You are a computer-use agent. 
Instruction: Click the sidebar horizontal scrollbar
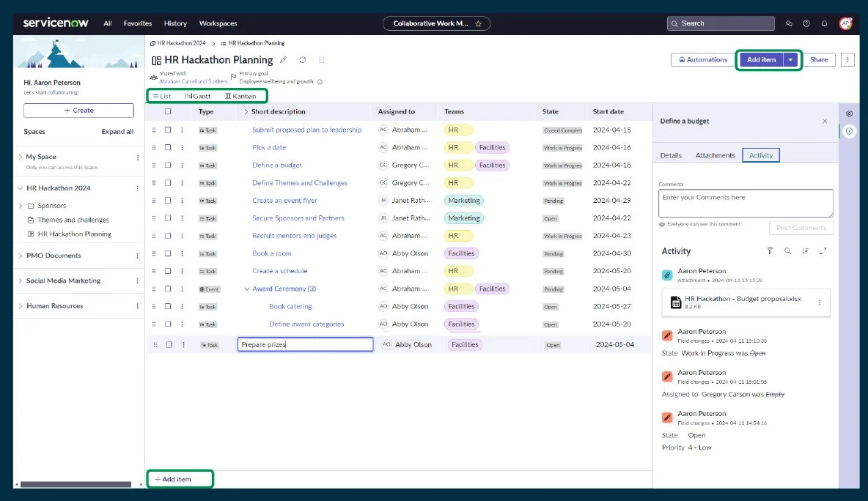pos(76,484)
